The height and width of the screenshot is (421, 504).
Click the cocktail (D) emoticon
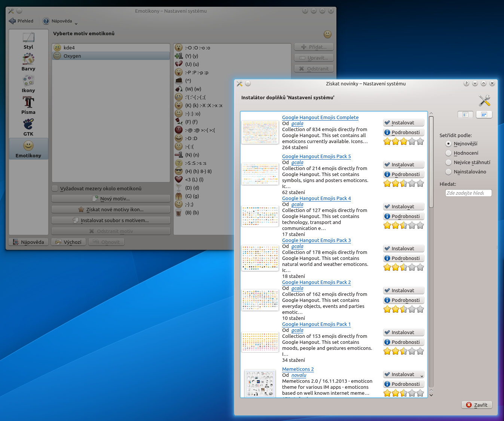point(179,188)
